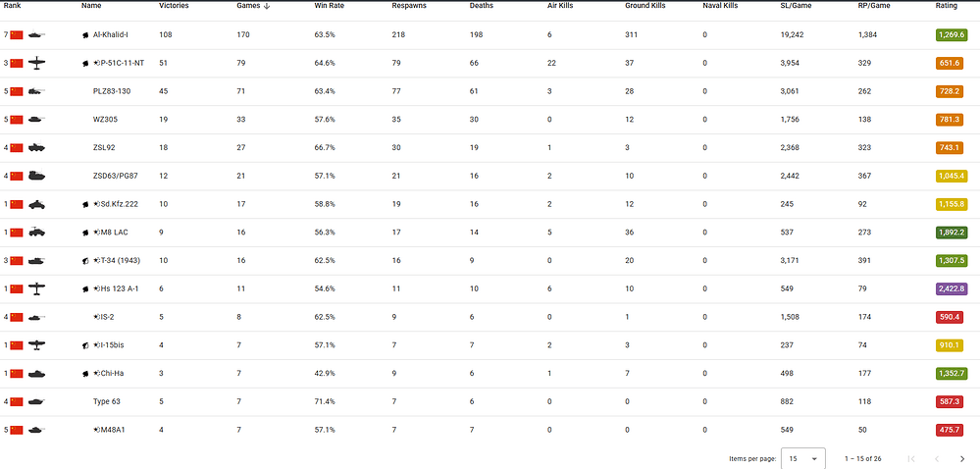Sort by the Rating column header

[x=946, y=6]
